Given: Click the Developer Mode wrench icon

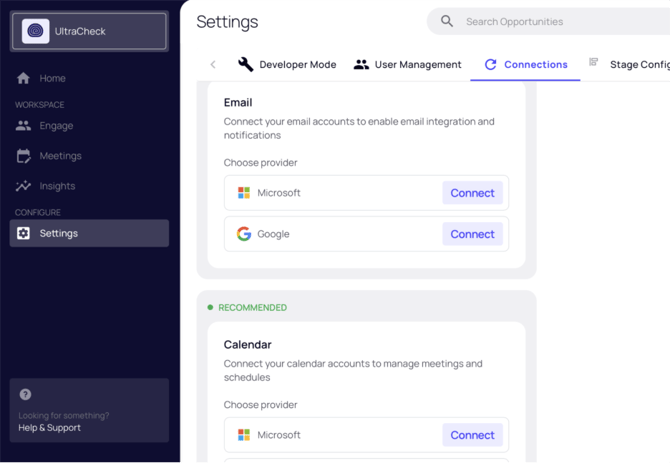Looking at the screenshot, I should 245,64.
